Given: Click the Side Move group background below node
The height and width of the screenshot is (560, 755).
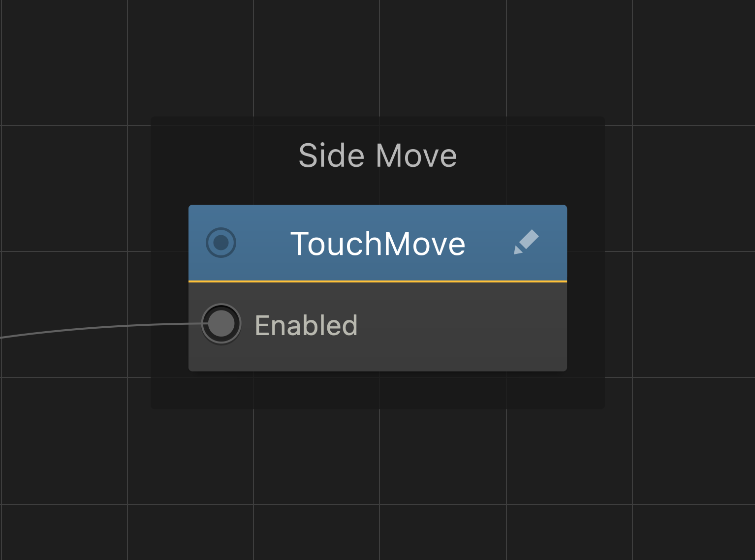Looking at the screenshot, I should click(378, 390).
